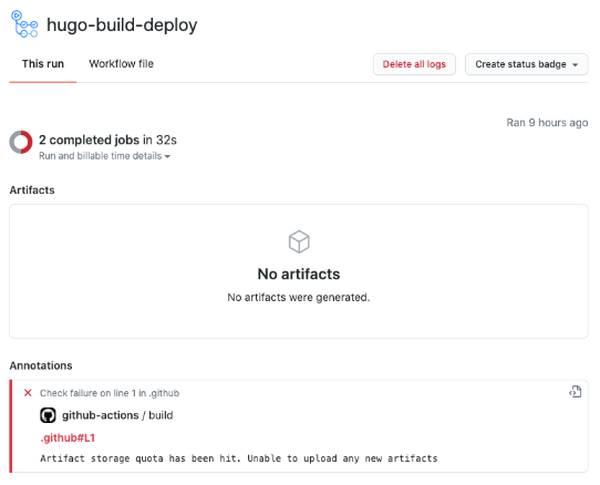The width and height of the screenshot is (600, 485).
Task: Click the github-actions octocat avatar
Action: 47,415
